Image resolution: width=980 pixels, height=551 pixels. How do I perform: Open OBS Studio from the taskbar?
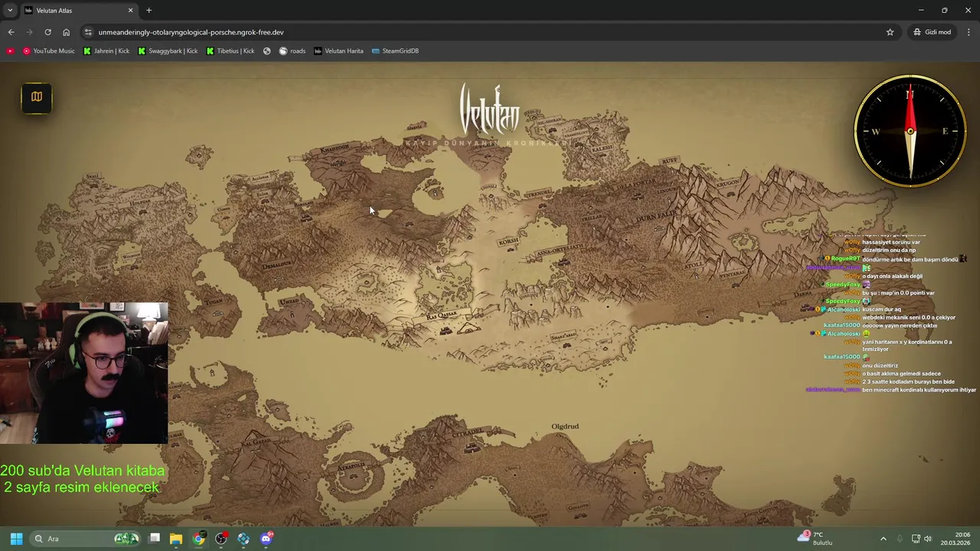[x=221, y=539]
